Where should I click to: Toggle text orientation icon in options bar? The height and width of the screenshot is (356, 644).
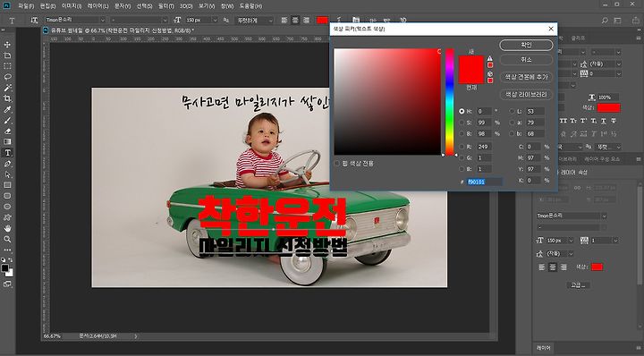point(34,20)
